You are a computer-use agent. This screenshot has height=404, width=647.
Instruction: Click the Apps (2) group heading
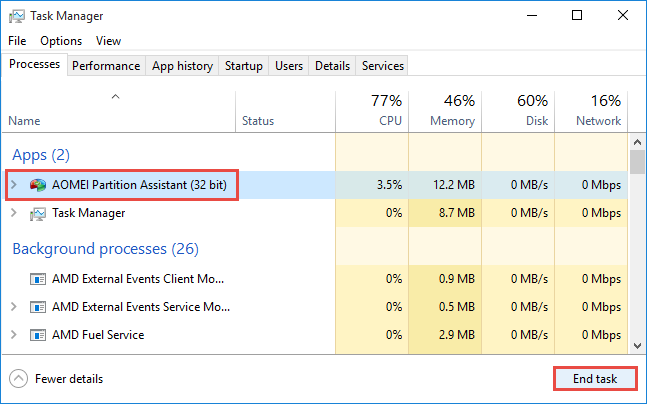pos(41,155)
